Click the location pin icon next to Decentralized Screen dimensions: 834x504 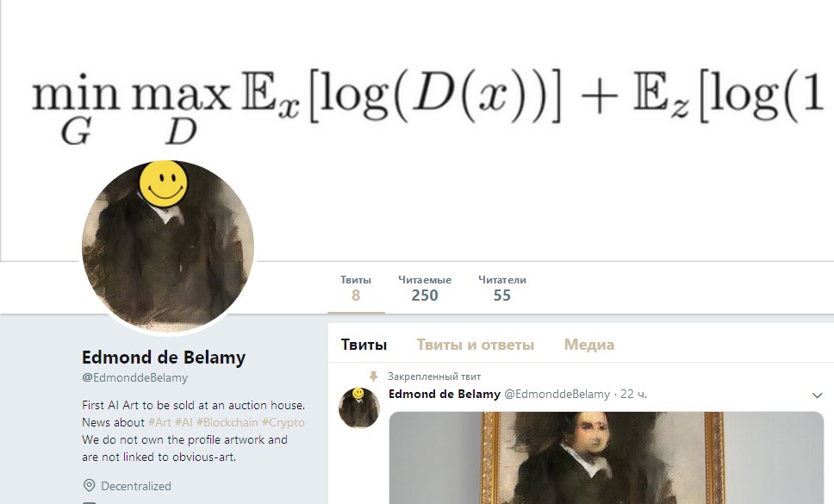[89, 485]
